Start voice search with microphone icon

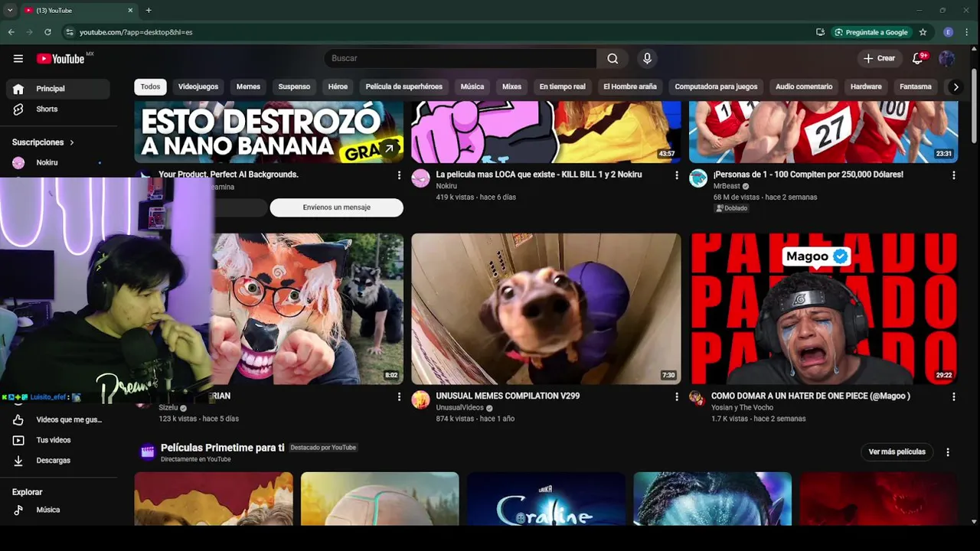click(647, 58)
